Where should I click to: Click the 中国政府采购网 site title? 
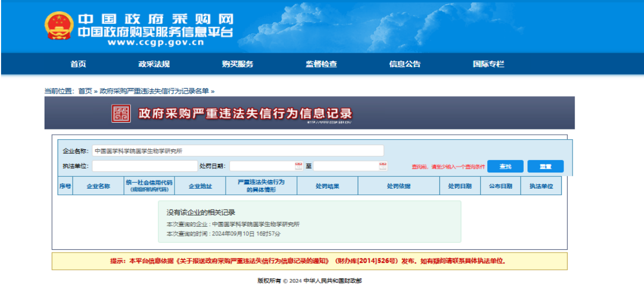tap(156, 19)
